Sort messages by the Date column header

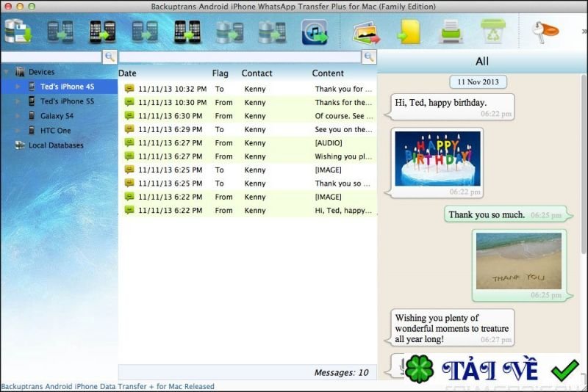(x=128, y=73)
